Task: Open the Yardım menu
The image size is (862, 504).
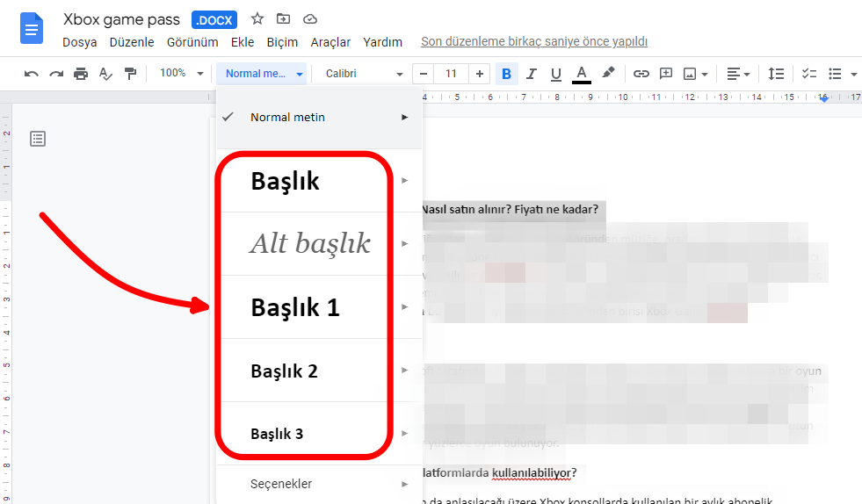Action: click(382, 42)
